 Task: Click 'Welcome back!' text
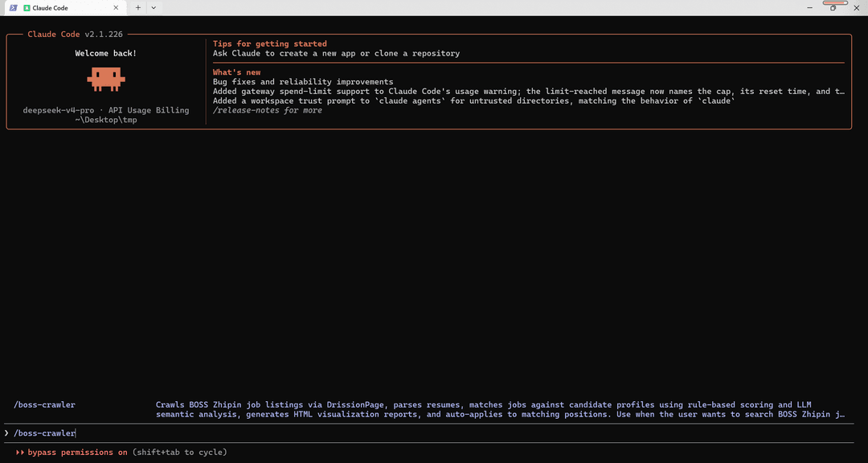click(106, 54)
